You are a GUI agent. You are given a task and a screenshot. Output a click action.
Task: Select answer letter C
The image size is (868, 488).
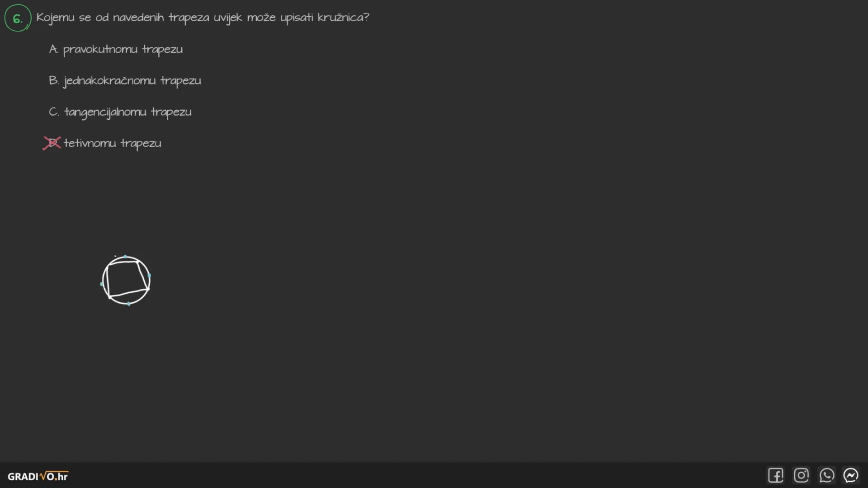pyautogui.click(x=53, y=112)
